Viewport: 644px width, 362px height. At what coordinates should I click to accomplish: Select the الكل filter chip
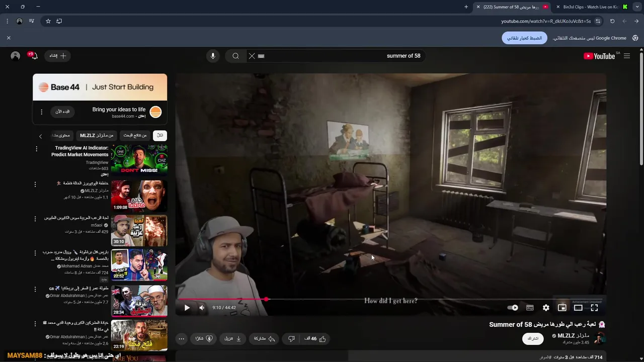click(x=160, y=135)
